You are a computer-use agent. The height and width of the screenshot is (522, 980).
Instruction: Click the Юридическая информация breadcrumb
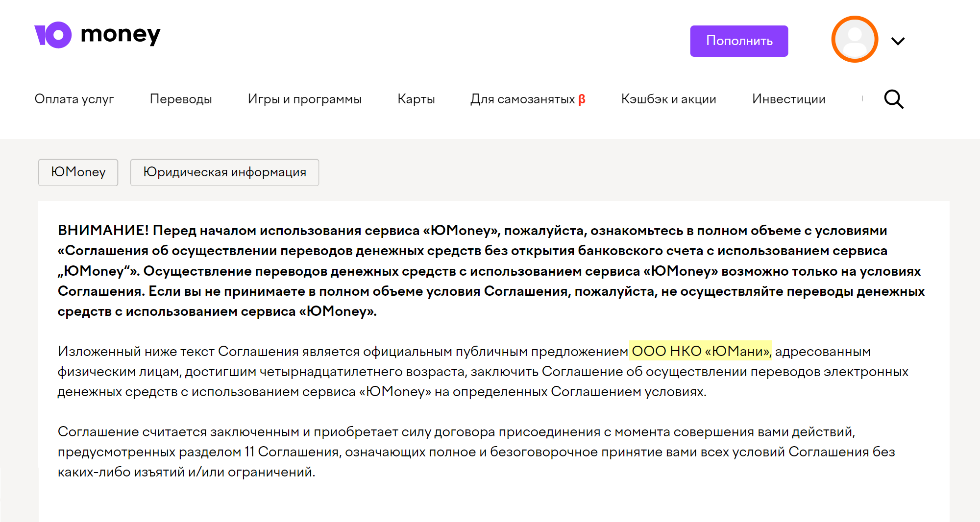click(x=224, y=172)
